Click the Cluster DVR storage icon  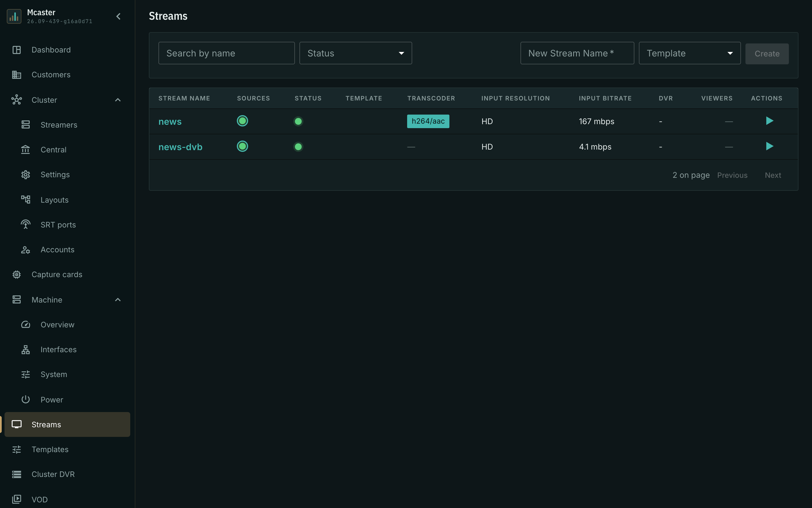click(x=16, y=474)
